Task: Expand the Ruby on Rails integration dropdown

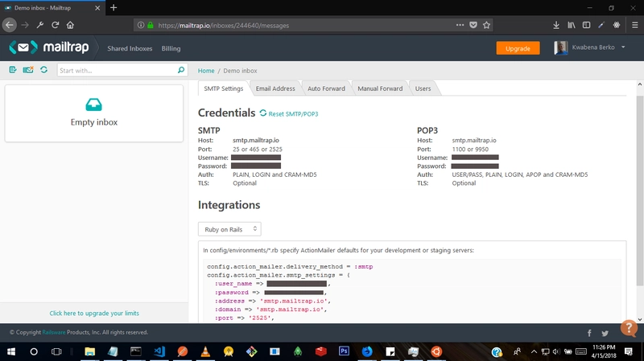Action: [229, 229]
